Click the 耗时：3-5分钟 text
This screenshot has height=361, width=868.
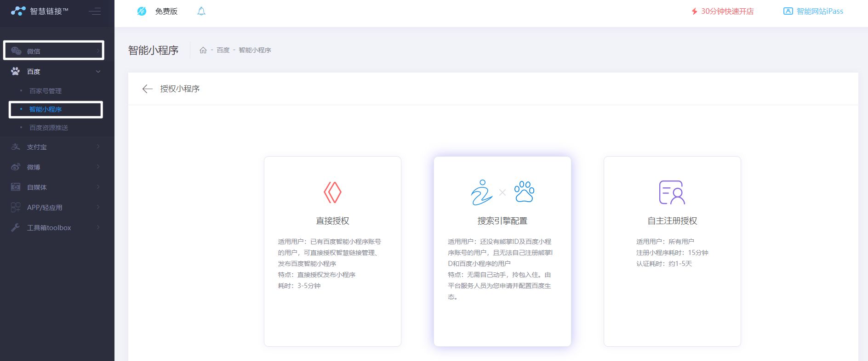coord(299,286)
